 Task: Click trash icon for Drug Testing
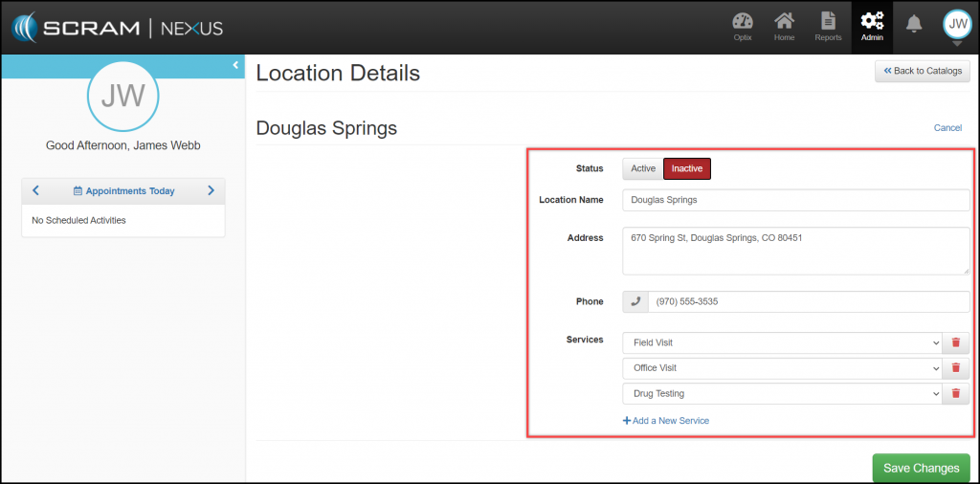click(955, 393)
